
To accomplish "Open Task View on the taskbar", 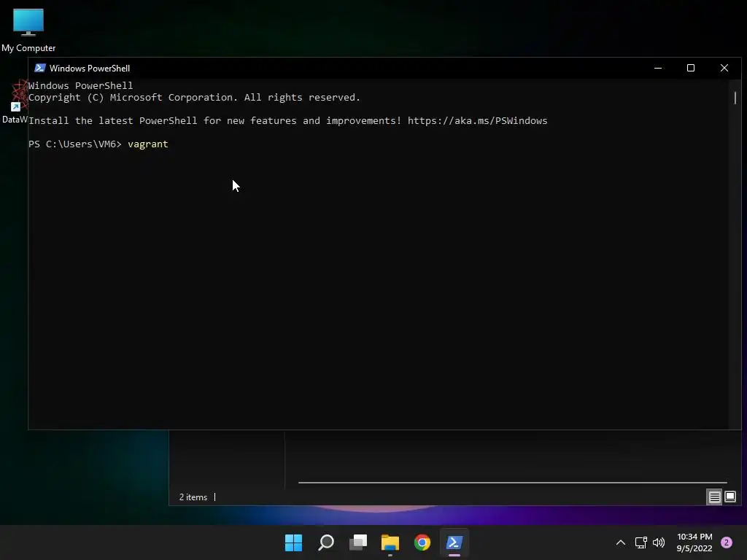I will 357,542.
